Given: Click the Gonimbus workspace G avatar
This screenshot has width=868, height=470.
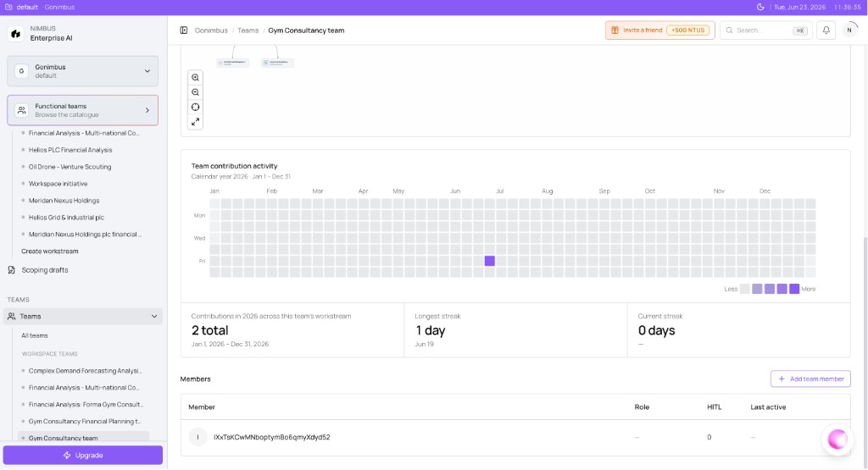Looking at the screenshot, I should [21, 71].
